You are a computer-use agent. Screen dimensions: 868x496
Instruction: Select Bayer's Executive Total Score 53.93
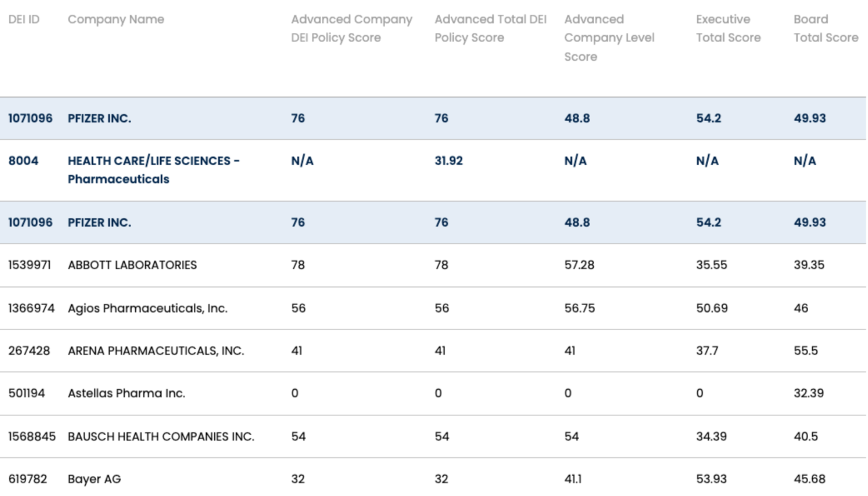pos(711,479)
